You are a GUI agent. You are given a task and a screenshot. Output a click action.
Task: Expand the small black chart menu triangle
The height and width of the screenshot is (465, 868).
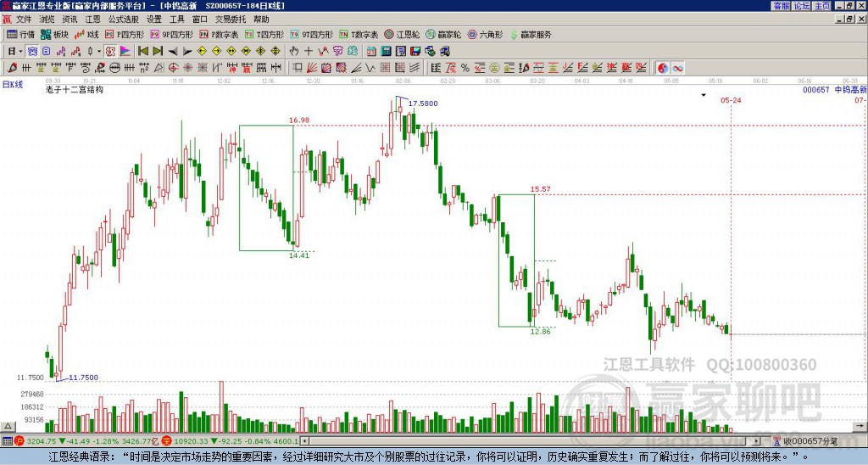pyautogui.click(x=704, y=95)
